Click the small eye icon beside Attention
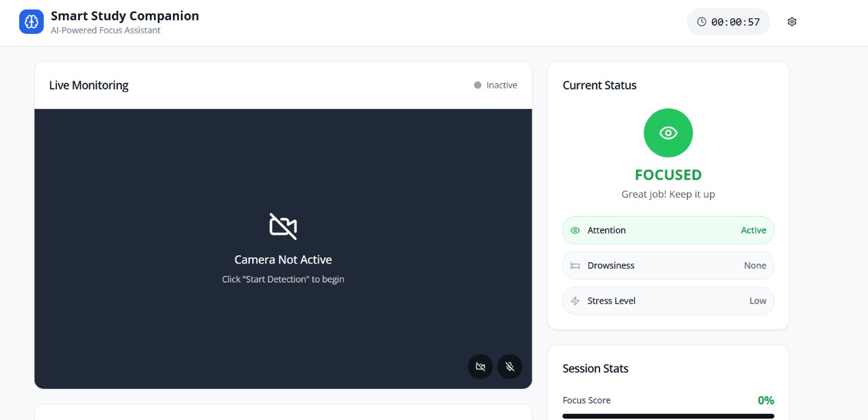 pyautogui.click(x=575, y=230)
